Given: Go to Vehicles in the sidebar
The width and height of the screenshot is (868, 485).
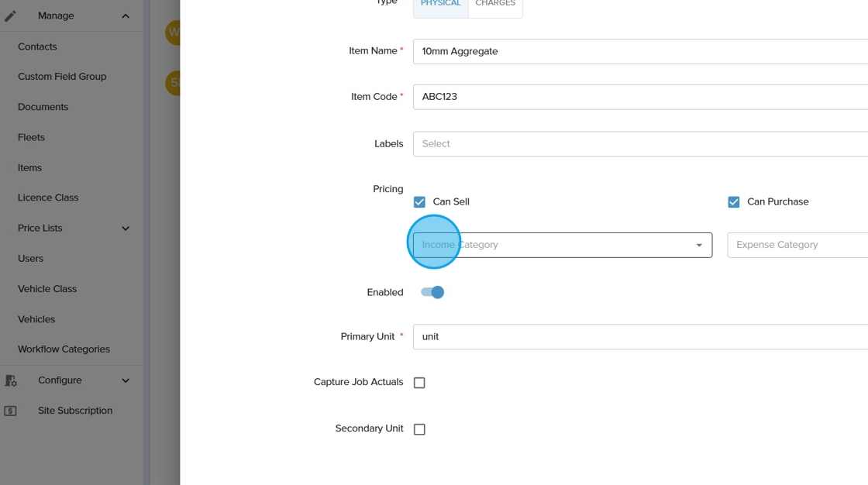Looking at the screenshot, I should point(36,319).
